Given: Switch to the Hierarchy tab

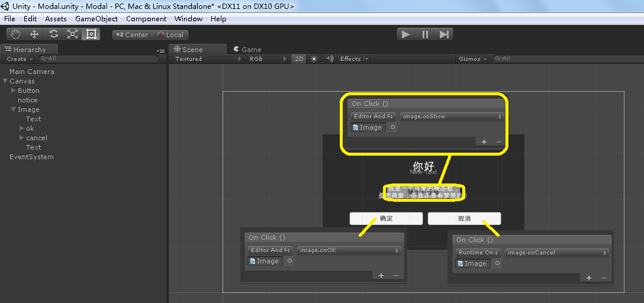Looking at the screenshot, I should point(29,49).
